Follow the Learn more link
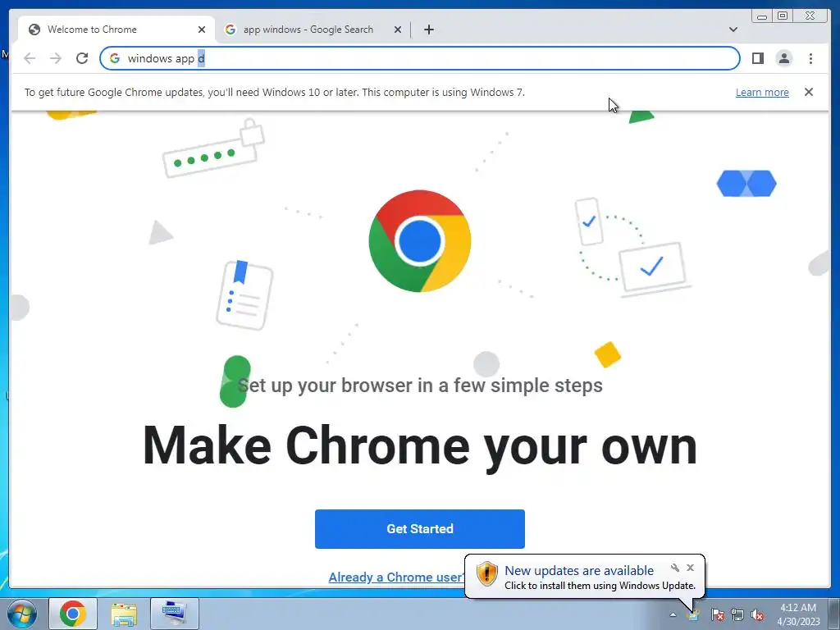 coord(762,92)
